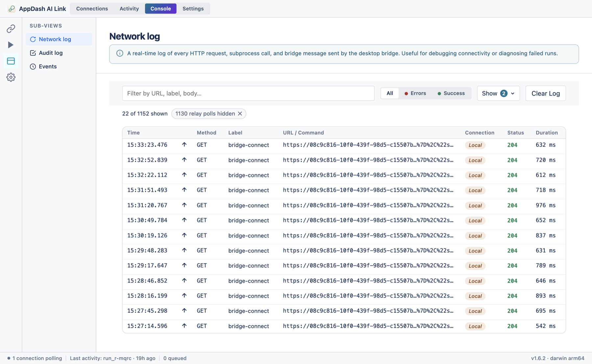Click the '0 queued' status bar entry

point(175,358)
